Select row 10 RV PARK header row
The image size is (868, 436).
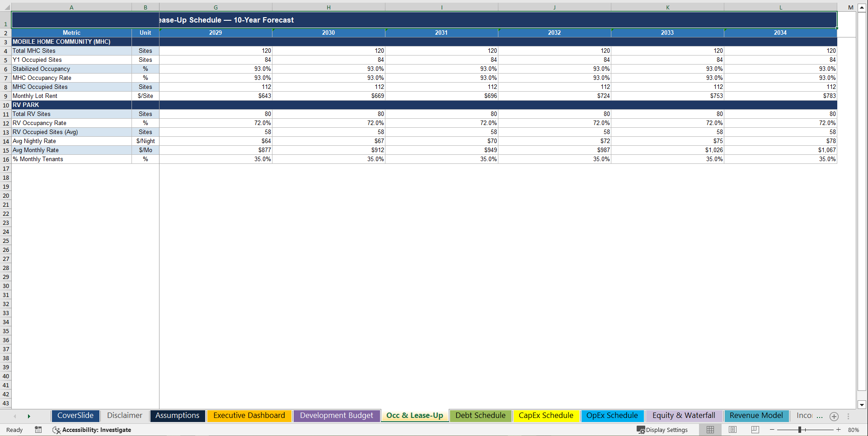click(6, 105)
